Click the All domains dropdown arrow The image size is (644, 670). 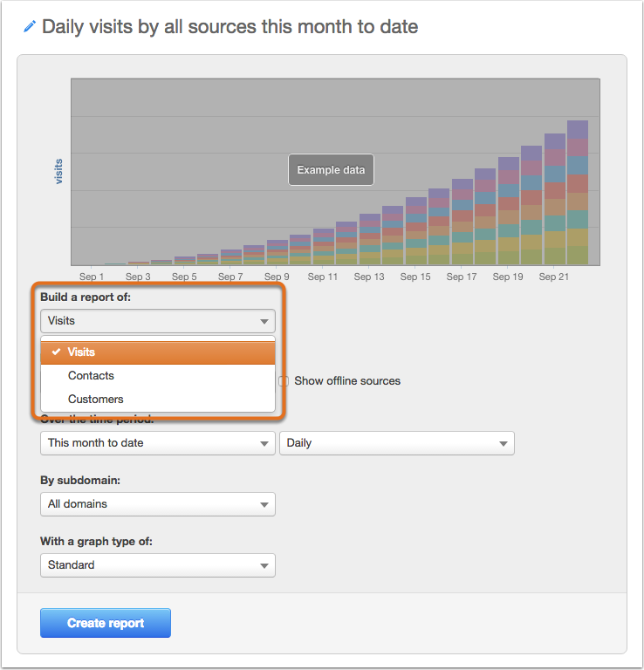[264, 504]
